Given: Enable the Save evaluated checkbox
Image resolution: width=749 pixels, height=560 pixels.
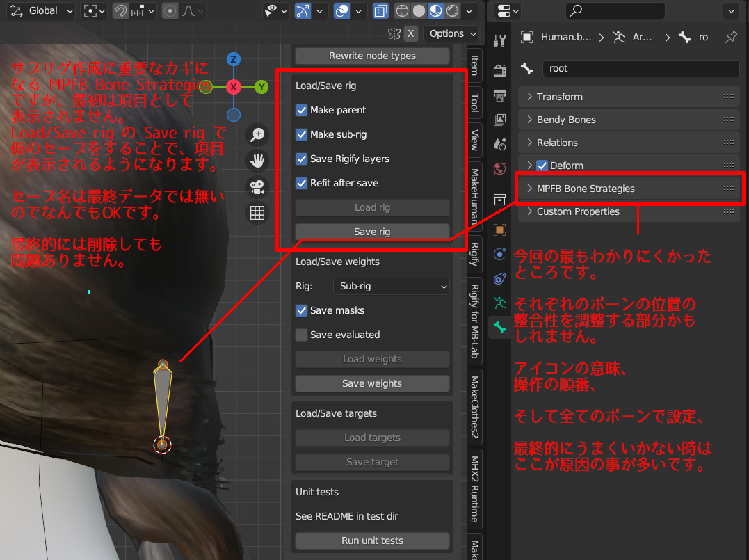Looking at the screenshot, I should tap(302, 335).
